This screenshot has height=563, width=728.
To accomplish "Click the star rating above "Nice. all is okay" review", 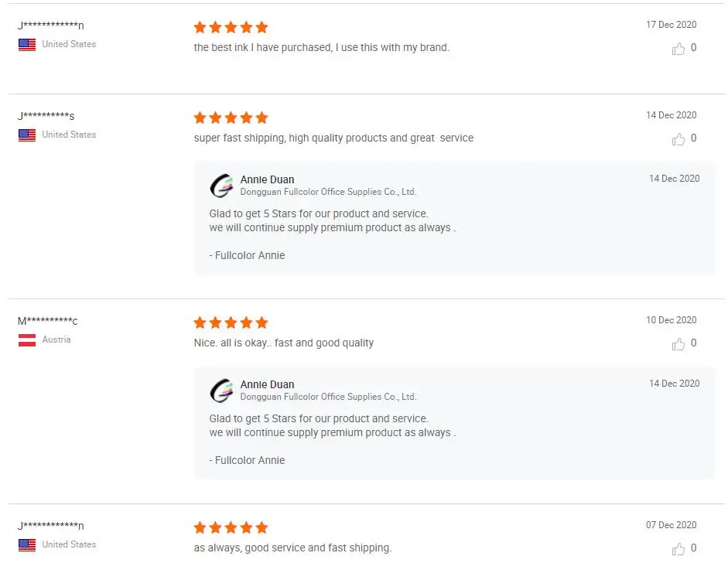I will [231, 322].
